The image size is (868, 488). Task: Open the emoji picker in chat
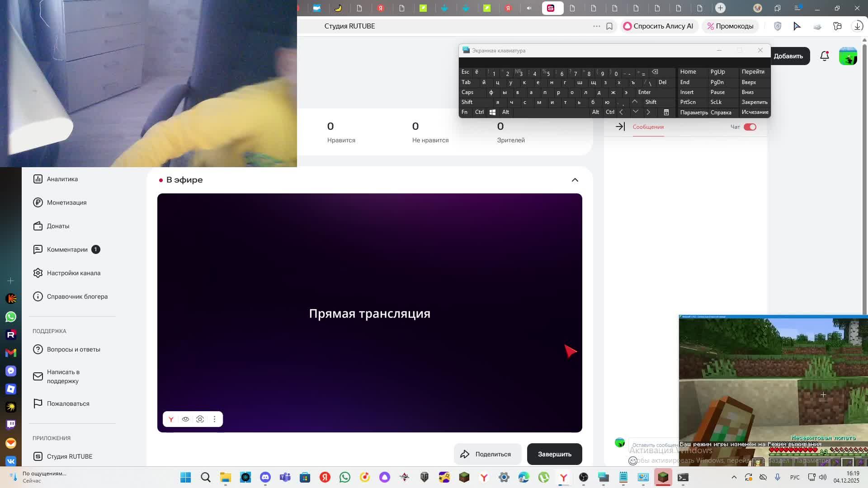point(633,460)
